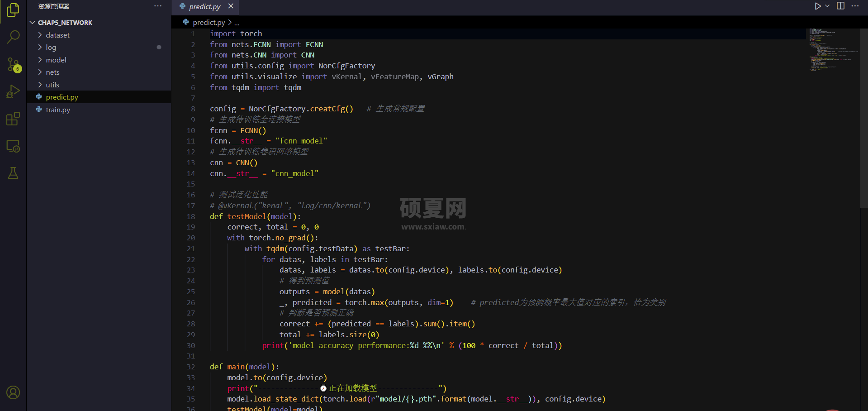Click the 'total += labels.size(0)' line

329,335
